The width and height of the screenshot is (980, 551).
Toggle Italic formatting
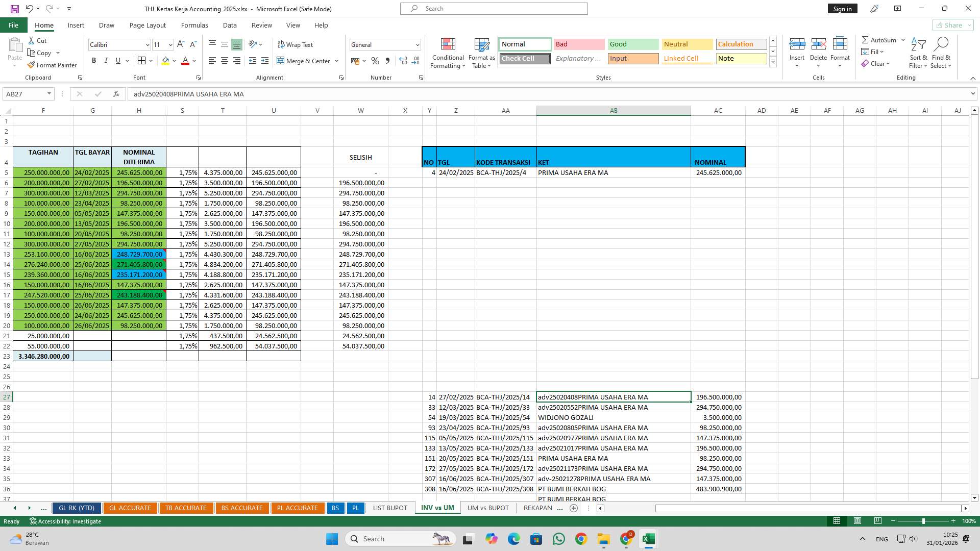click(x=106, y=60)
